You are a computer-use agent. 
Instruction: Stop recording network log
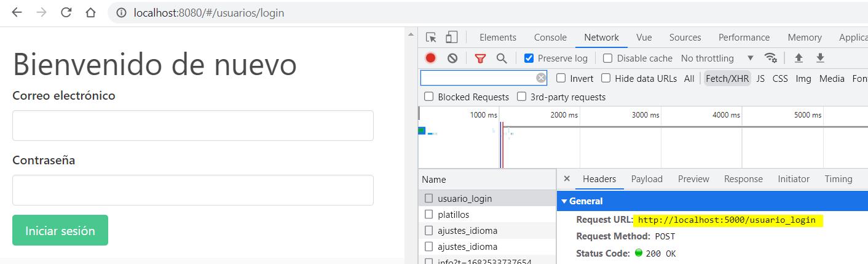click(x=430, y=58)
